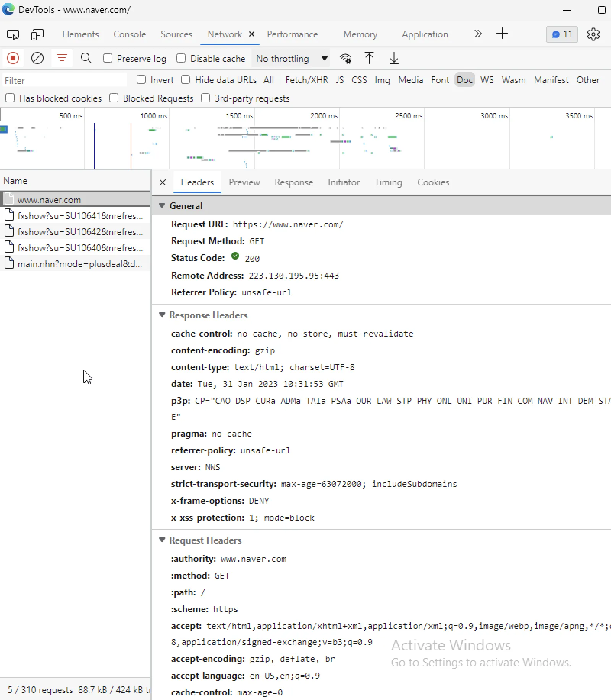
Task: Open DevTools settings gear
Action: [x=593, y=34]
